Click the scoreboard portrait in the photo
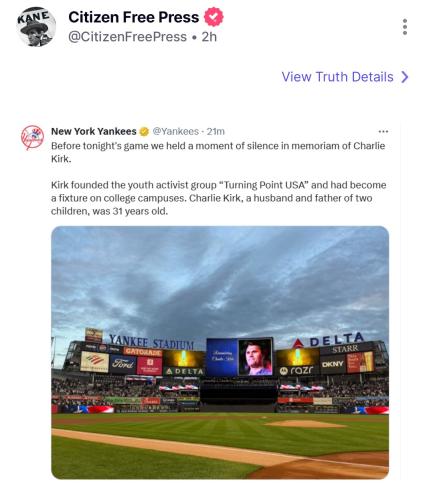The height and width of the screenshot is (500, 433). point(255,357)
